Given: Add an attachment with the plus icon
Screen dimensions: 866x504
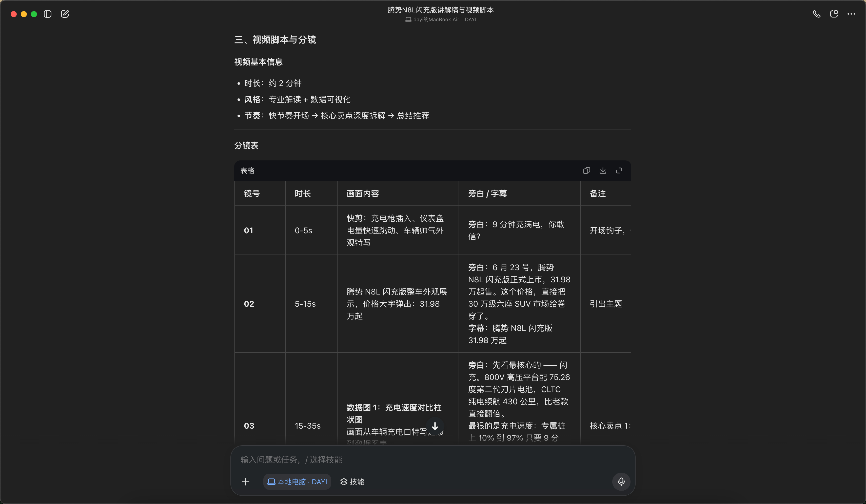Looking at the screenshot, I should tap(245, 482).
